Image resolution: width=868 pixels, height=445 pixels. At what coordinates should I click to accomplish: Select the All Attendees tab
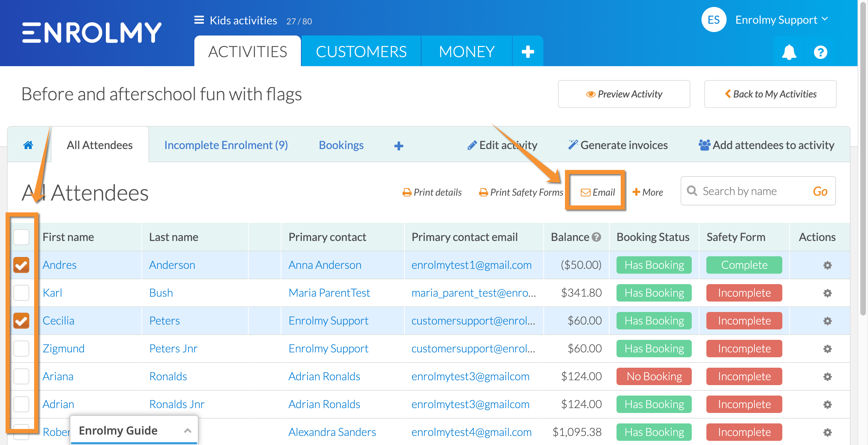coord(100,145)
